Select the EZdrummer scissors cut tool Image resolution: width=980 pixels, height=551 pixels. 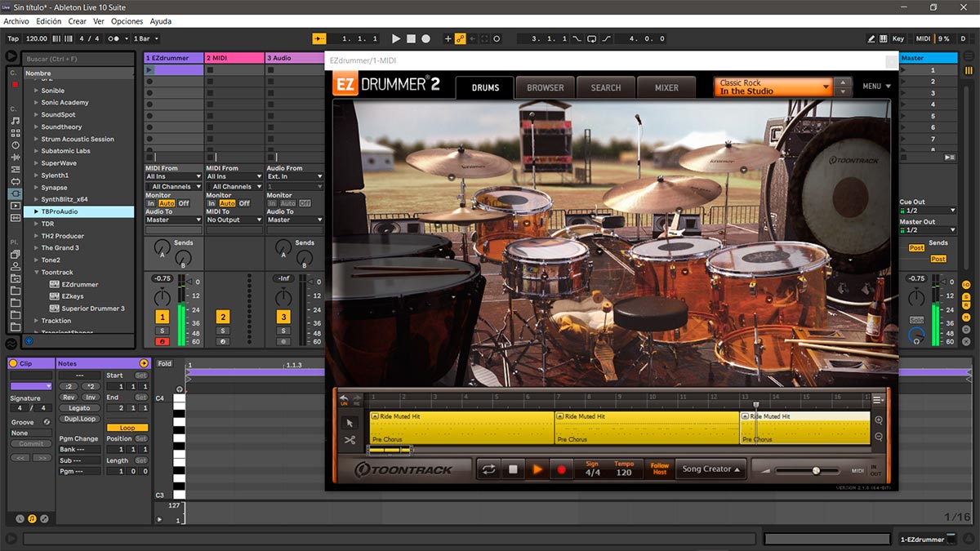[350, 440]
